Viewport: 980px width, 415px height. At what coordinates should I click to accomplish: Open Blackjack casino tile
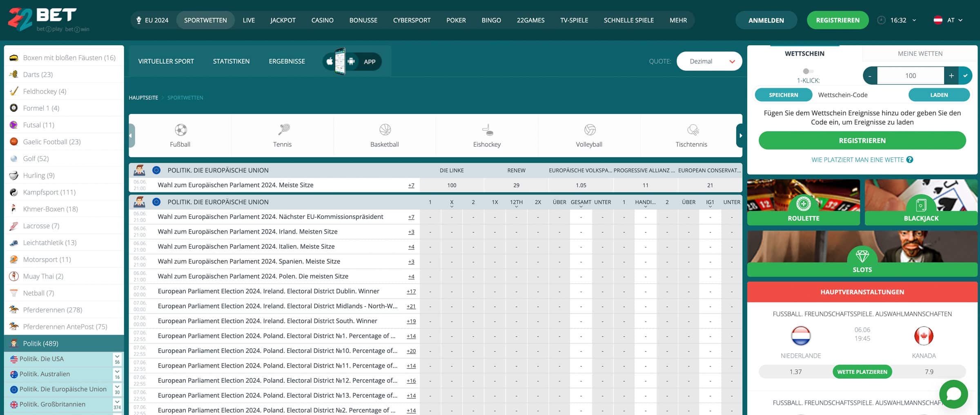point(921,202)
